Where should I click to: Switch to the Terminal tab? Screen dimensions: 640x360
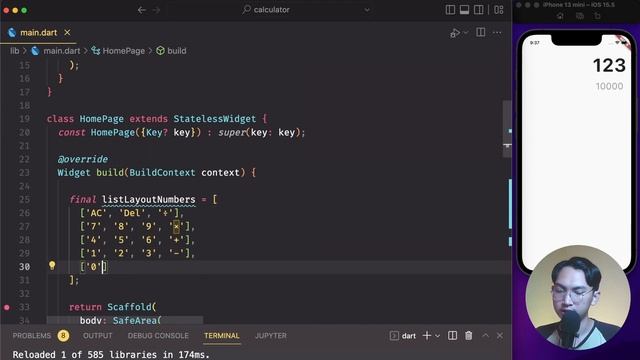222,336
